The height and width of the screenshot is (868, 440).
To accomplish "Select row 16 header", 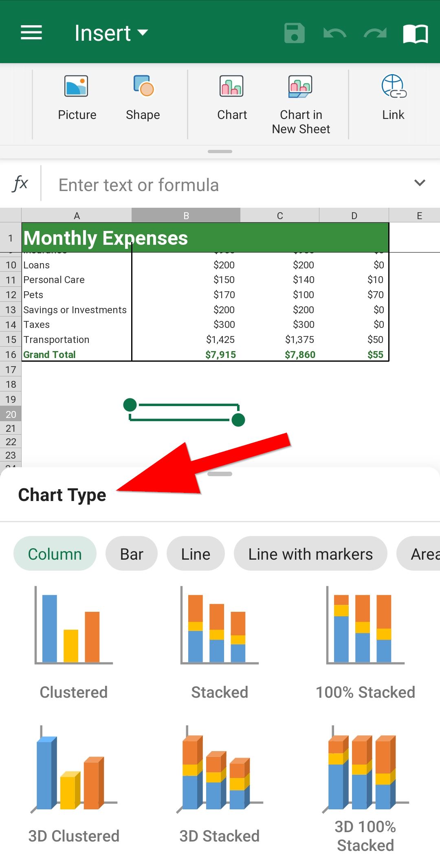I will [x=11, y=354].
